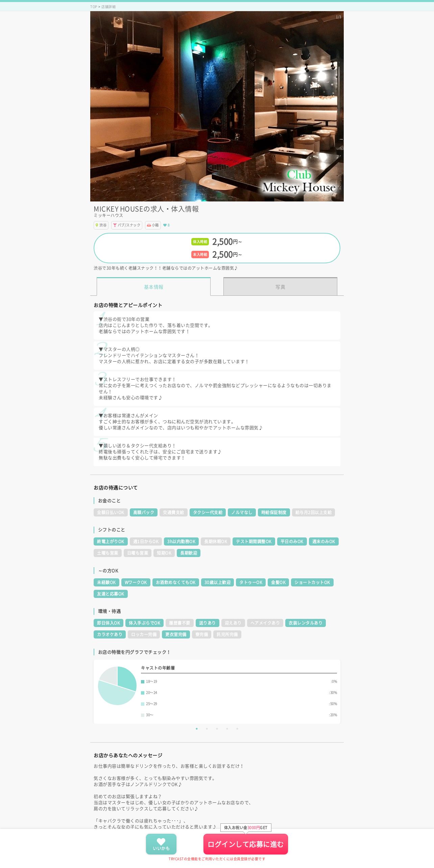434x868 pixels.
Task: Click the 週末のみOK tag
Action: point(324,541)
